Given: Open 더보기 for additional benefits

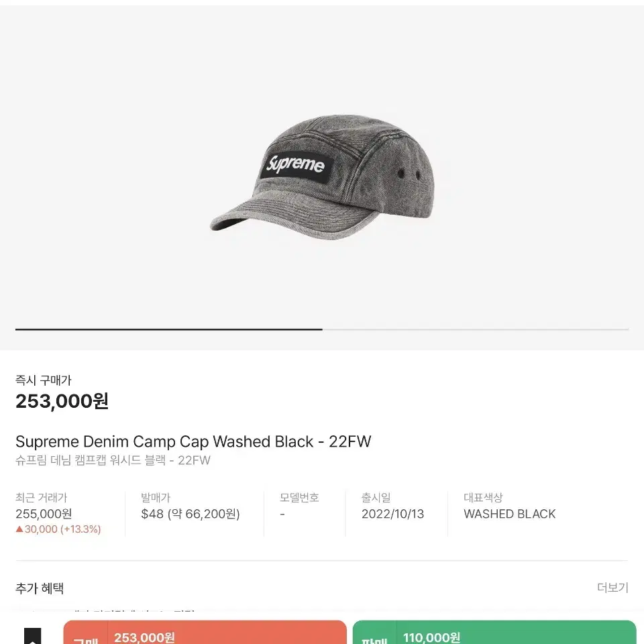Looking at the screenshot, I should (x=612, y=588).
